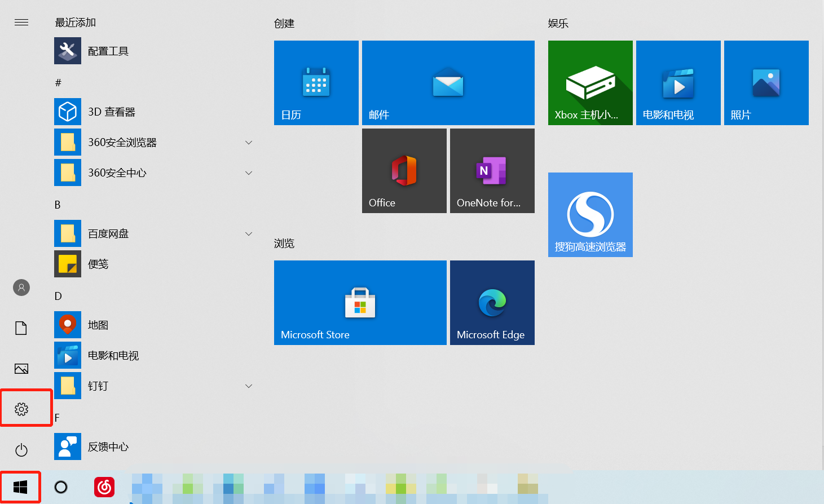The image size is (824, 504).
Task: Open the Documents sidebar icon
Action: pyautogui.click(x=21, y=328)
